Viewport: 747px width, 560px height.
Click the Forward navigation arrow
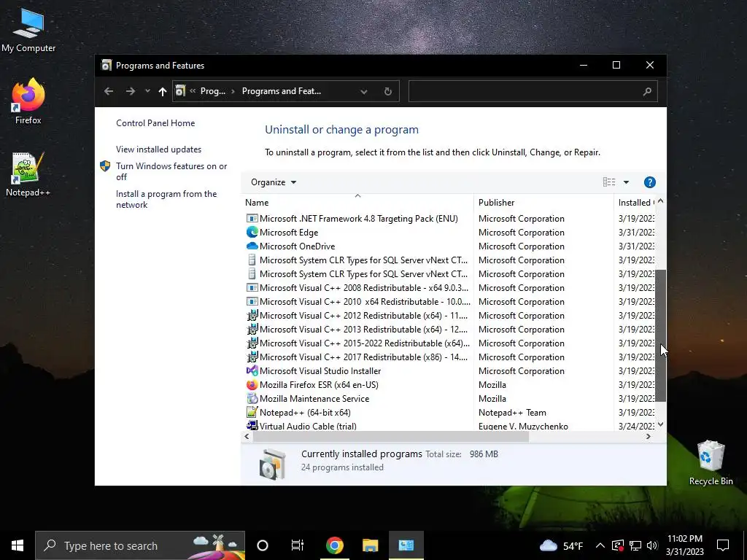pos(130,91)
